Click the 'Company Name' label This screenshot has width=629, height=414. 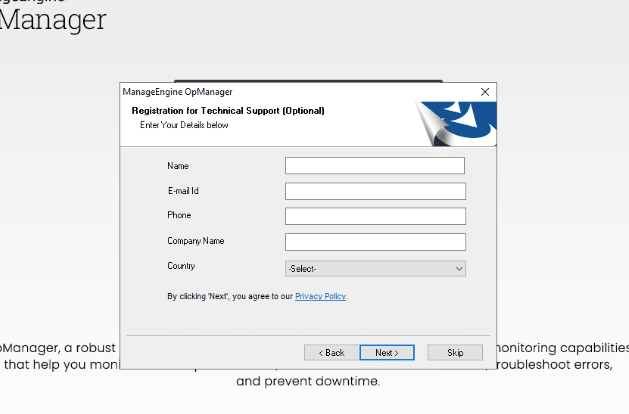click(x=195, y=241)
